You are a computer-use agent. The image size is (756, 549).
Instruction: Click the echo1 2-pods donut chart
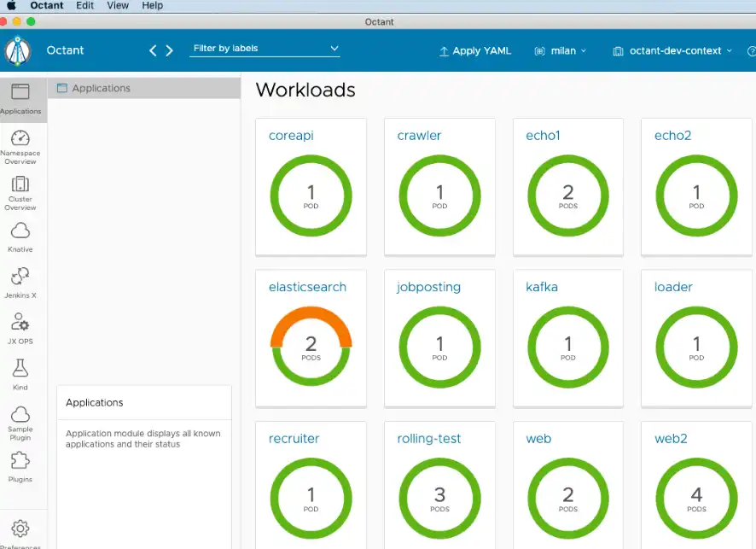point(568,196)
